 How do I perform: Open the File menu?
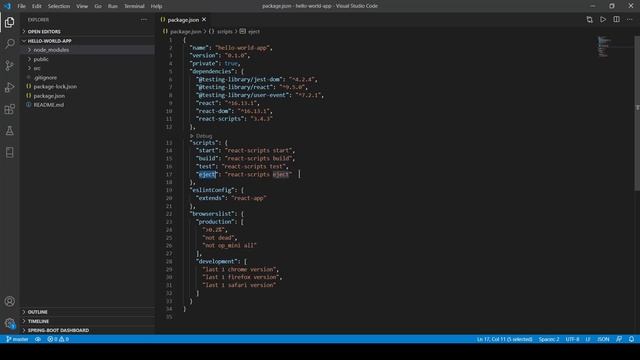22,6
